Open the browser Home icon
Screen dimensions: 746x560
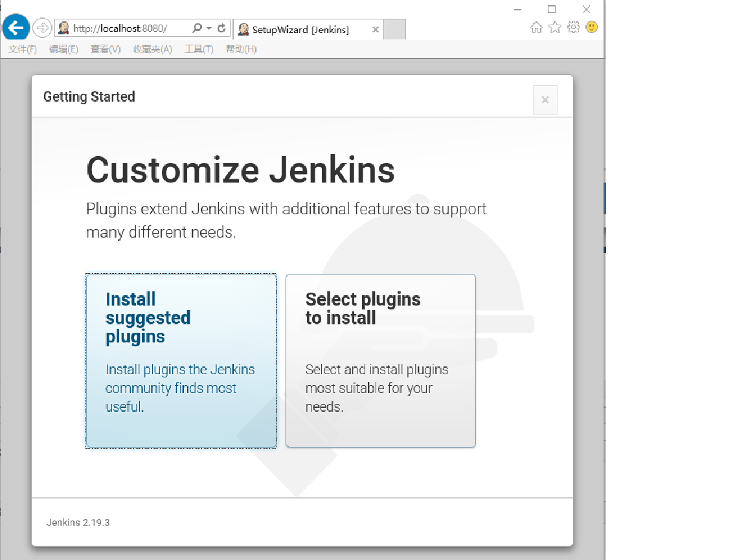(x=536, y=28)
